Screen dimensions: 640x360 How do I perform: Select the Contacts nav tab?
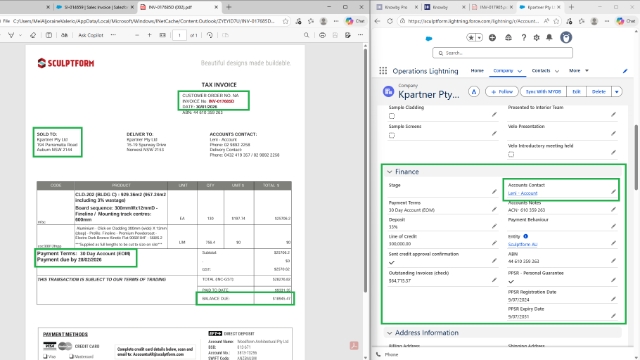(x=541, y=71)
